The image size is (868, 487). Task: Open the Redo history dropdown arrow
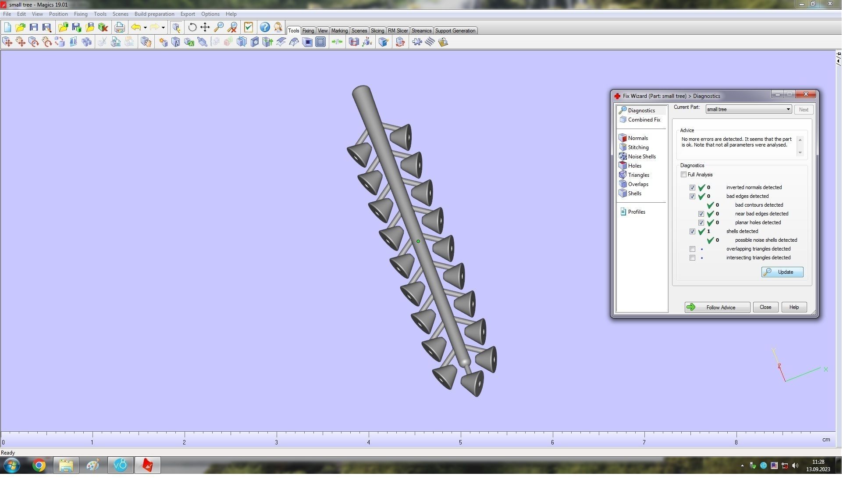point(163,28)
